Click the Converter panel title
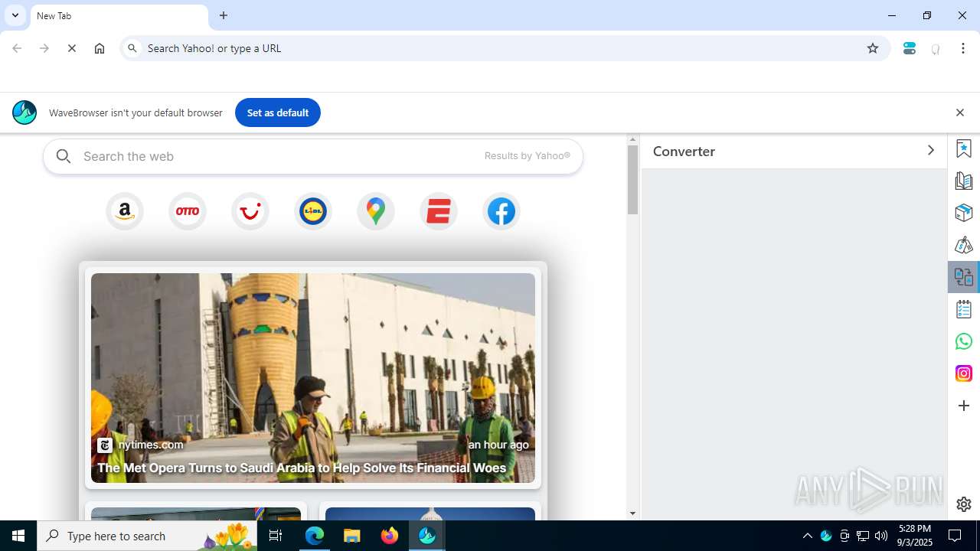The height and width of the screenshot is (551, 980). coord(684,152)
